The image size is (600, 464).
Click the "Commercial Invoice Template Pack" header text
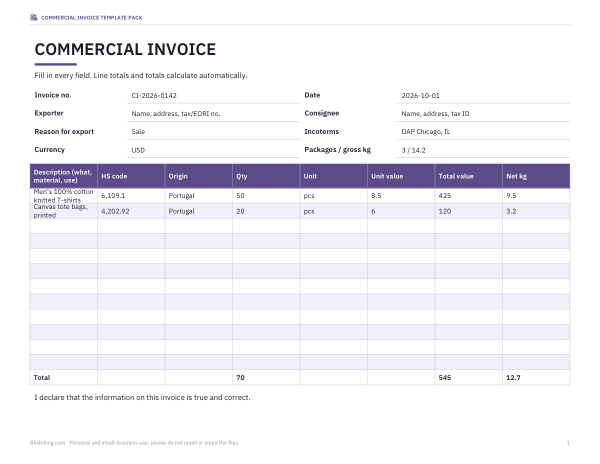(91, 18)
